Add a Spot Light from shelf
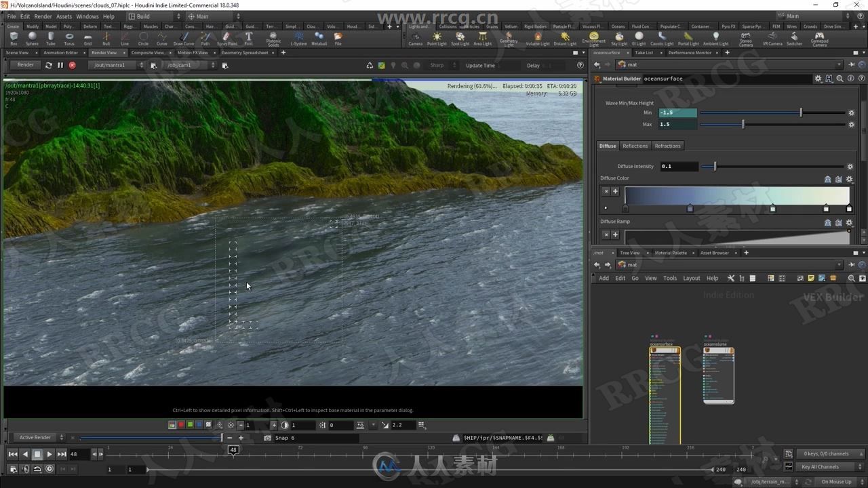 pyautogui.click(x=460, y=39)
